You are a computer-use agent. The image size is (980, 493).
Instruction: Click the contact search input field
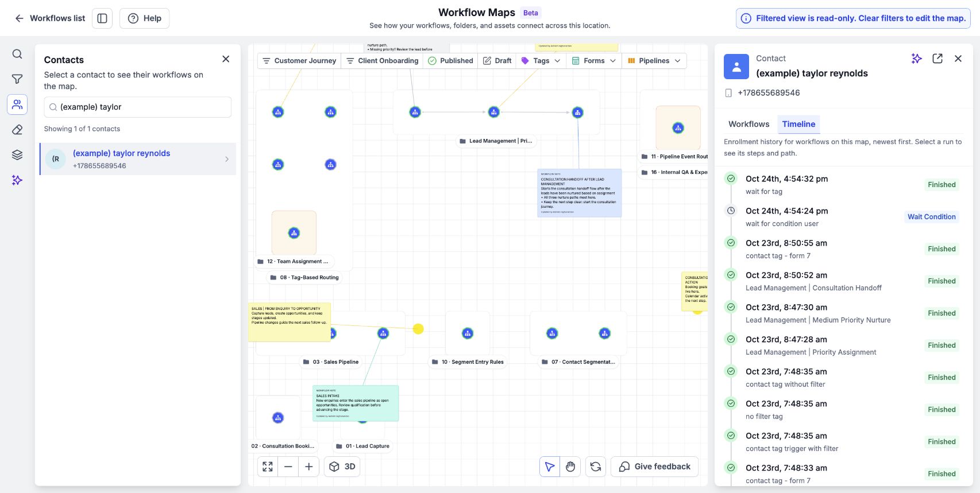click(x=138, y=107)
